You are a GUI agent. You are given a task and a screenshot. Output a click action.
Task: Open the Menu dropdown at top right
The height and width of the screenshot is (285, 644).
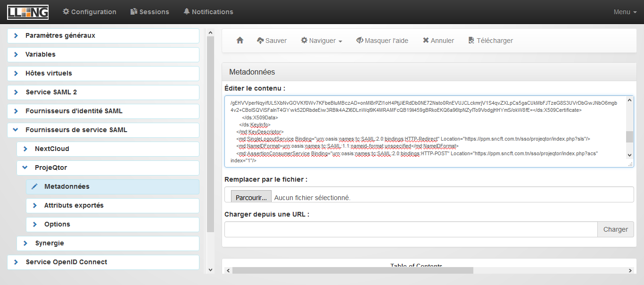point(625,12)
